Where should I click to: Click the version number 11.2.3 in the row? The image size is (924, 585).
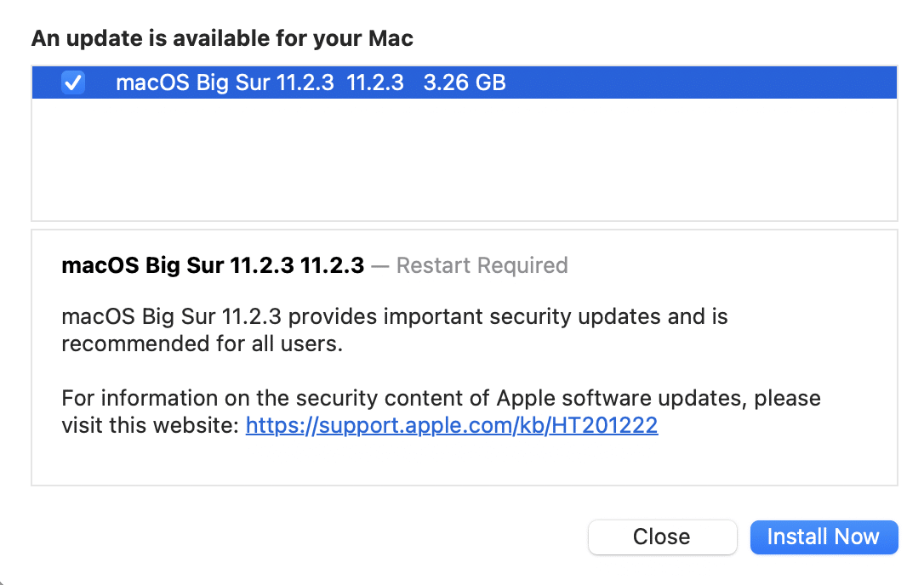click(x=377, y=82)
